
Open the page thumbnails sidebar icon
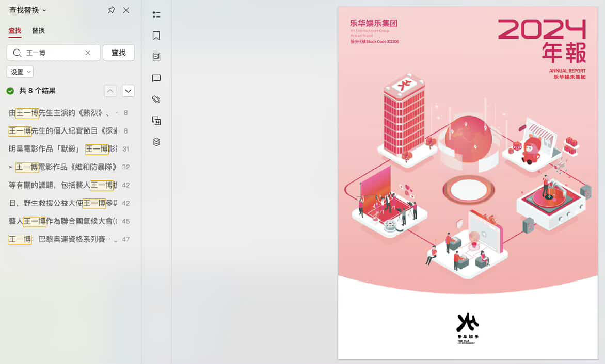[156, 57]
